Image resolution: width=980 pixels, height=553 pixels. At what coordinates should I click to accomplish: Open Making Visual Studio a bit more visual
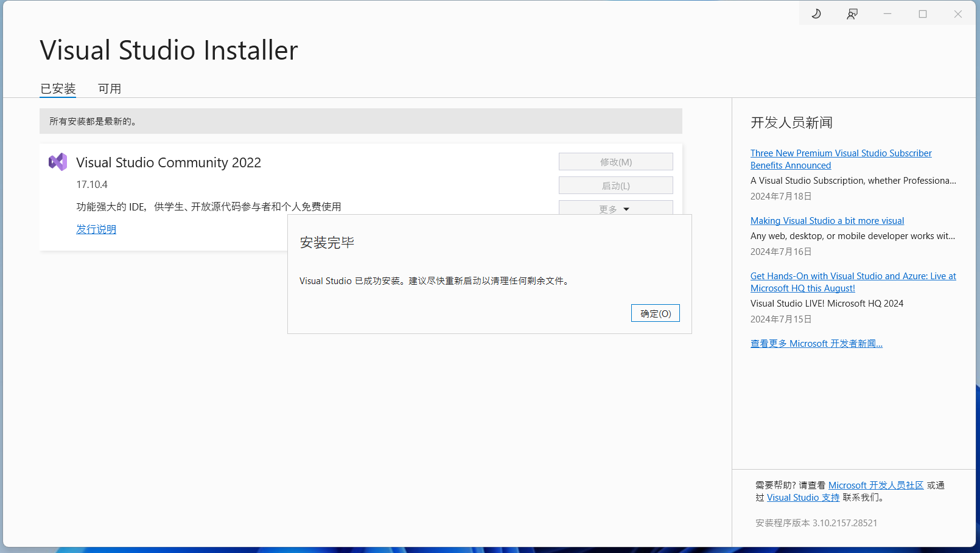827,221
